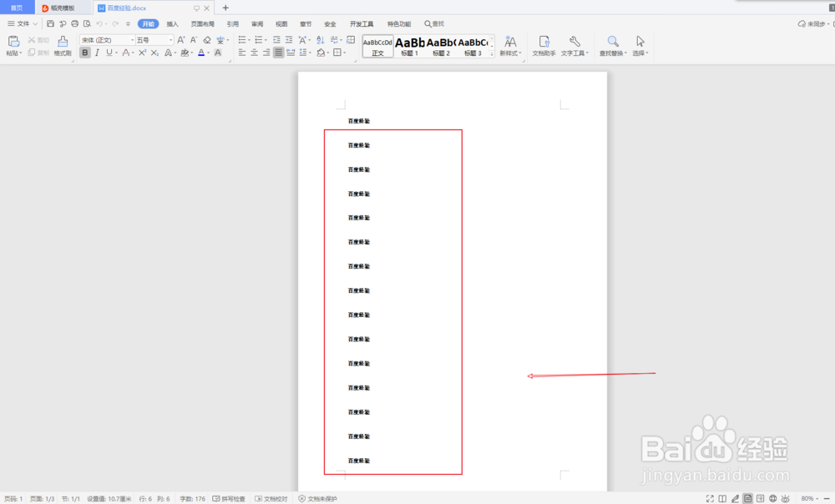Switch to the References (引用) tab
This screenshot has width=835, height=504.
click(233, 24)
